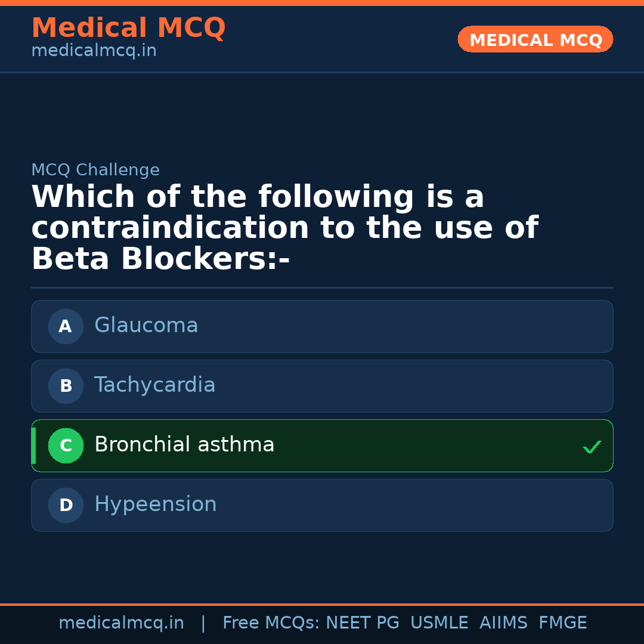Click FMGE in the footer
The width and height of the screenshot is (644, 644).
tap(562, 623)
